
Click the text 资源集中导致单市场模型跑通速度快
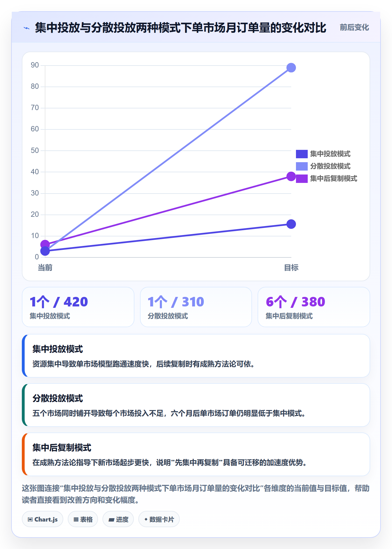tap(91, 364)
